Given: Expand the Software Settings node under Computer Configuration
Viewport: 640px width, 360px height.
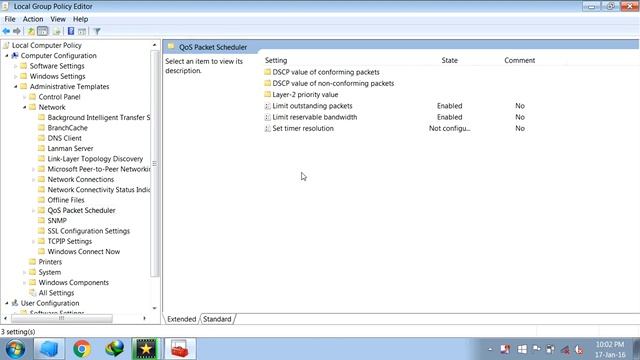Looking at the screenshot, I should (x=16, y=66).
